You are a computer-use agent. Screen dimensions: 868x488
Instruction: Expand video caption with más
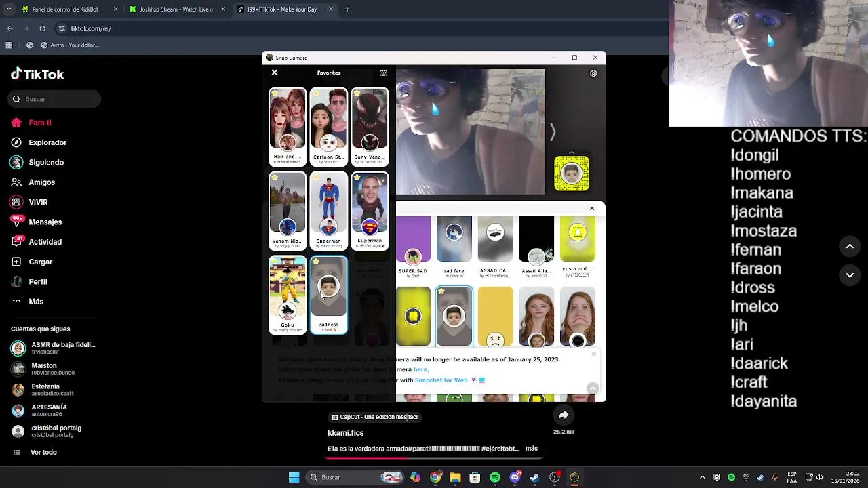coord(531,448)
